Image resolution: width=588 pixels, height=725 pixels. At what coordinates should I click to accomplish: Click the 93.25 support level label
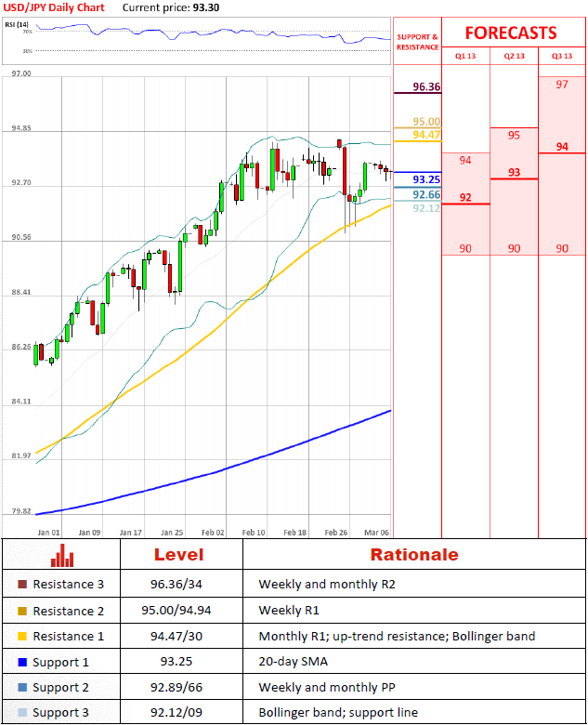pos(426,179)
